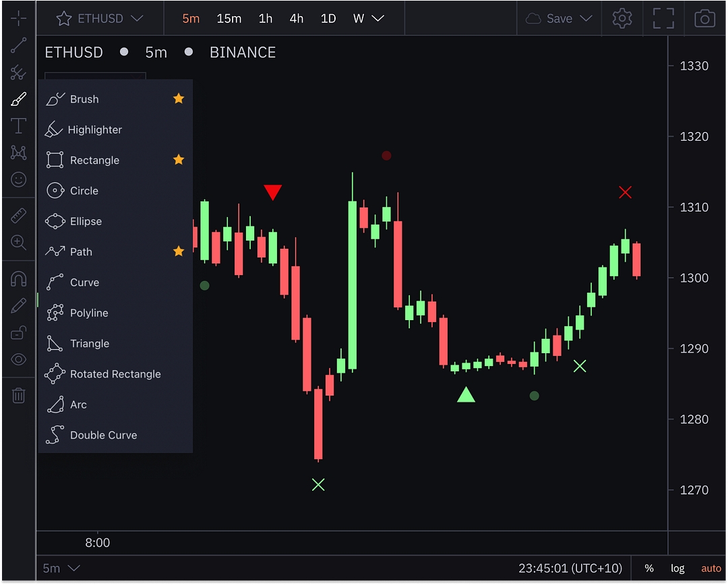Delete drawings with the trash icon
Screen dimensions: 728x585
point(18,396)
